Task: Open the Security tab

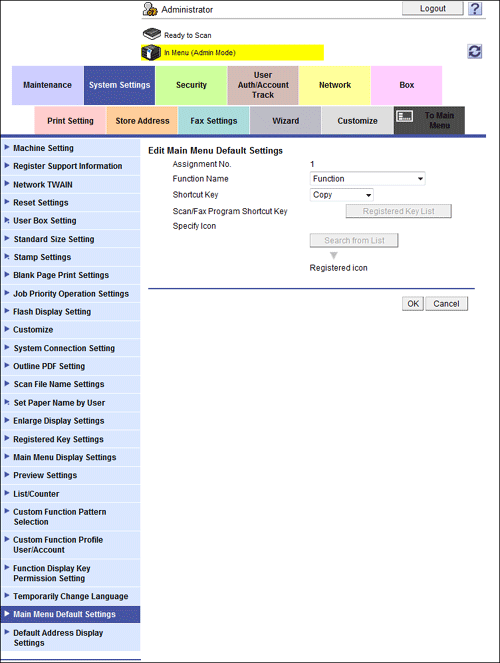Action: click(x=191, y=85)
